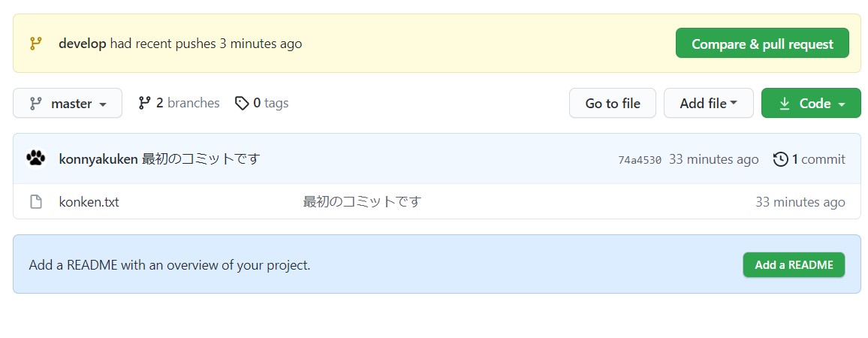
Task: Expand the Add file dropdown
Action: tap(708, 104)
